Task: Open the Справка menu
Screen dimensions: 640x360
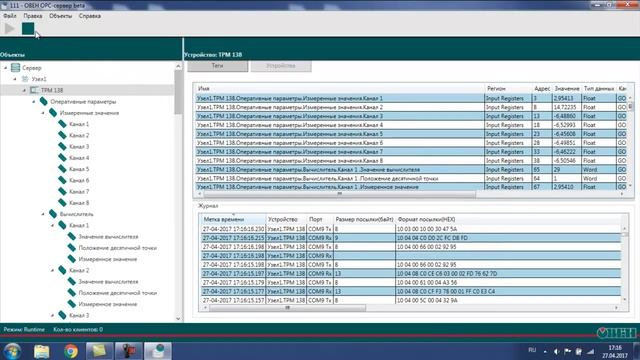Action: point(90,16)
